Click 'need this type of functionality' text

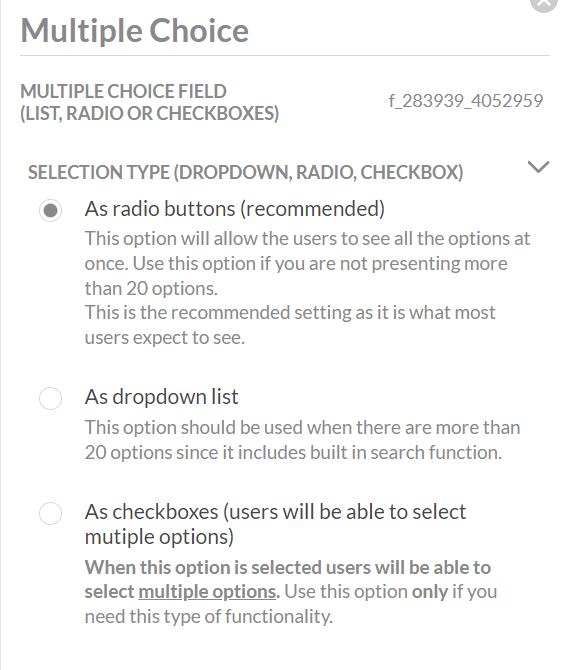(x=209, y=617)
